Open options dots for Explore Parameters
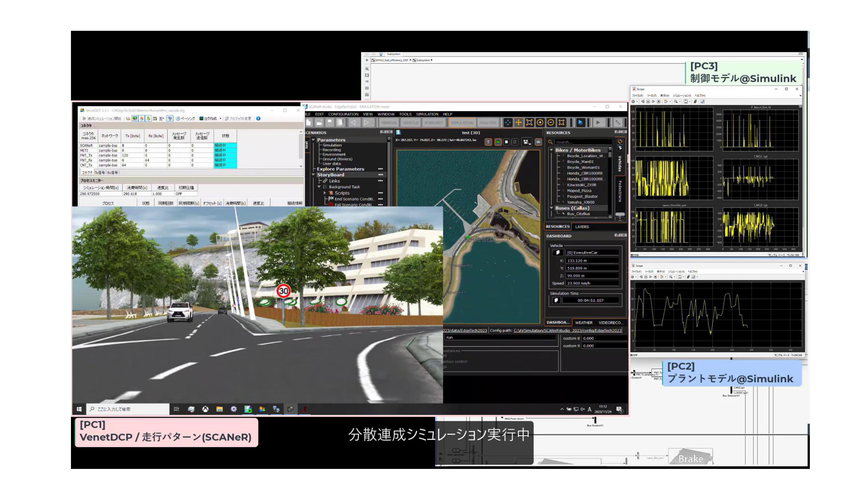The width and height of the screenshot is (868, 488). click(380, 169)
